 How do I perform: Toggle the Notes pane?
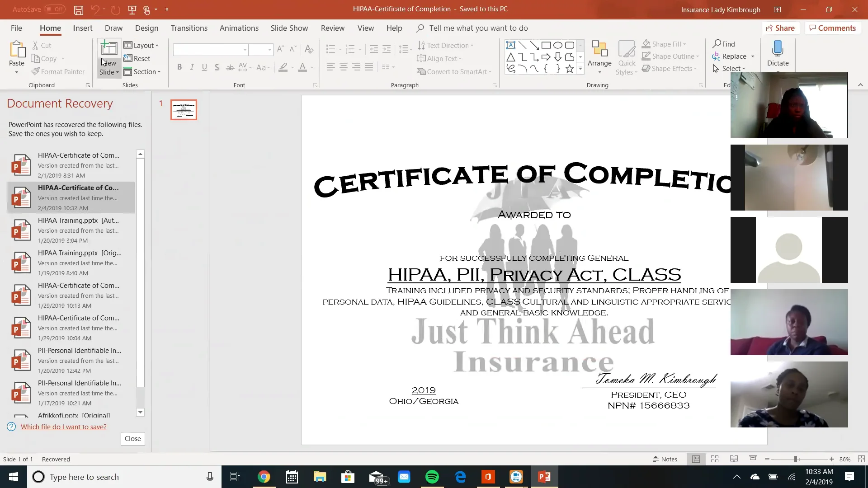[x=665, y=459]
